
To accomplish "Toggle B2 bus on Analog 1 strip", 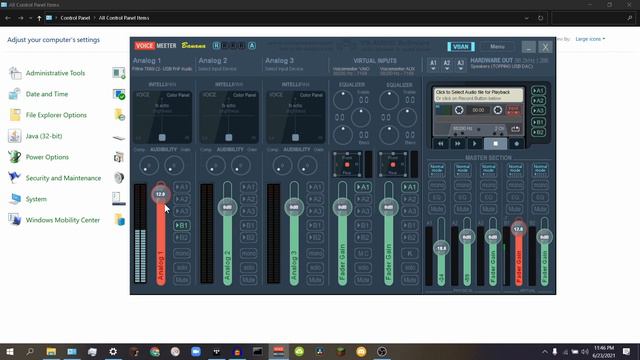I will (182, 238).
